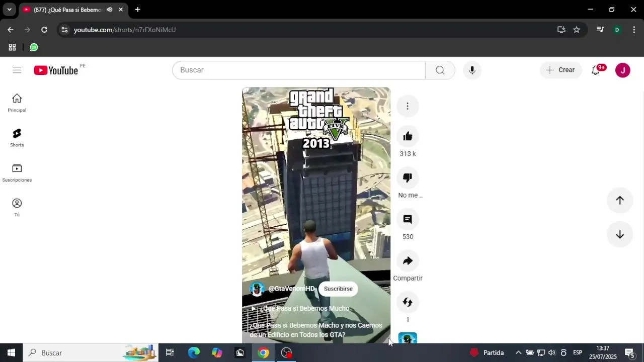Select the YouTube Shorts browser tab

click(x=67, y=10)
